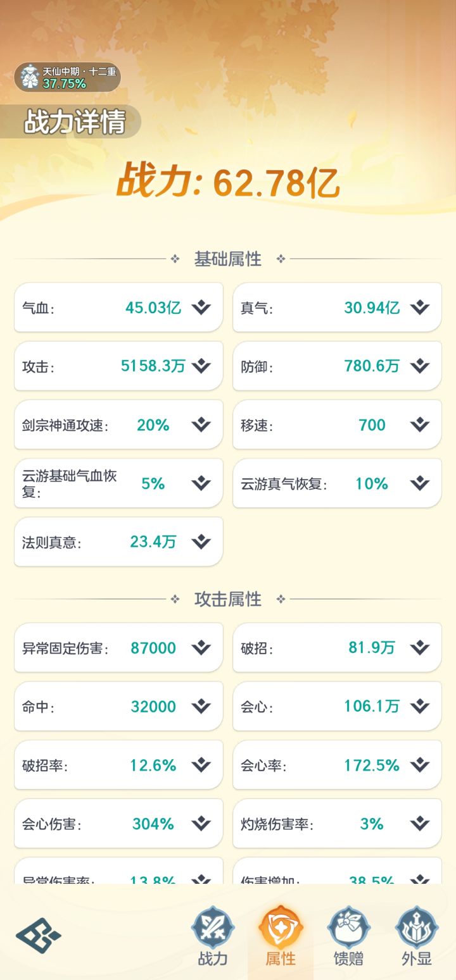Screen dimensions: 456x980
Task: Expand the 气血 stat chevron
Action: tap(201, 308)
